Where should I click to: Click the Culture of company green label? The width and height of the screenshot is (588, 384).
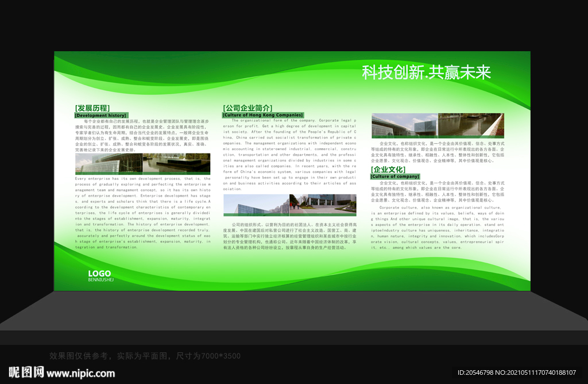(395, 176)
